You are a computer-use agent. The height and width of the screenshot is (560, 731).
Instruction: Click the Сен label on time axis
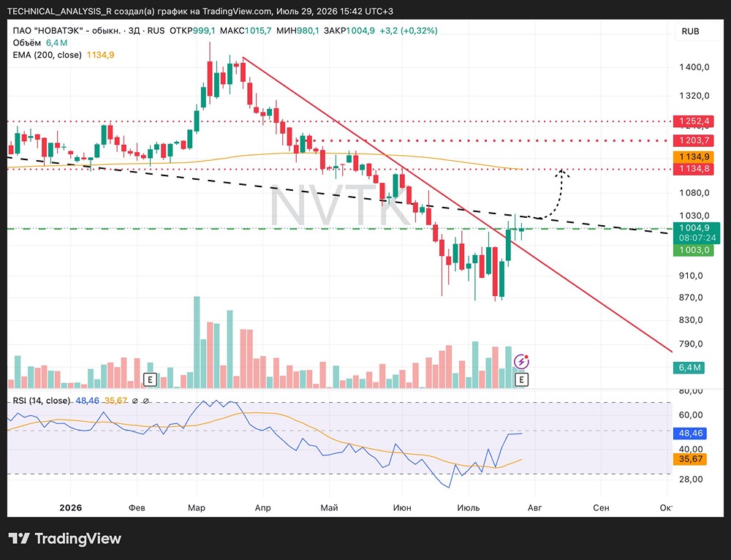pyautogui.click(x=601, y=507)
